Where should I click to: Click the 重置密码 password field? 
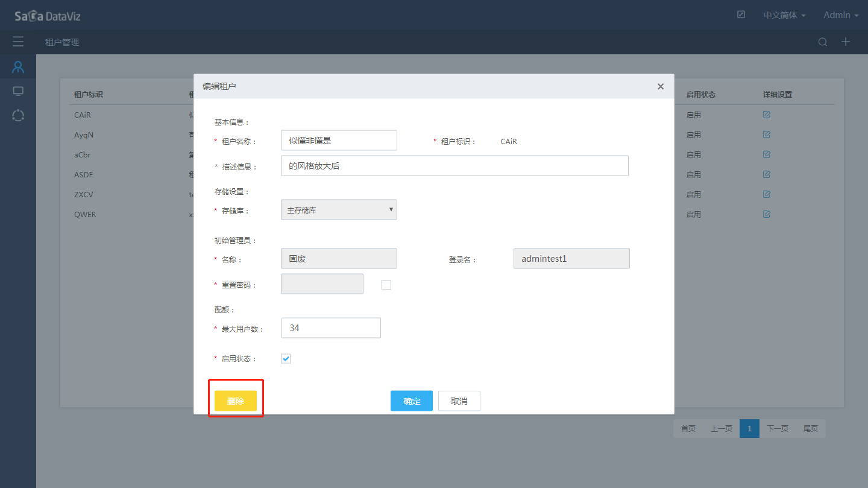[x=322, y=284]
